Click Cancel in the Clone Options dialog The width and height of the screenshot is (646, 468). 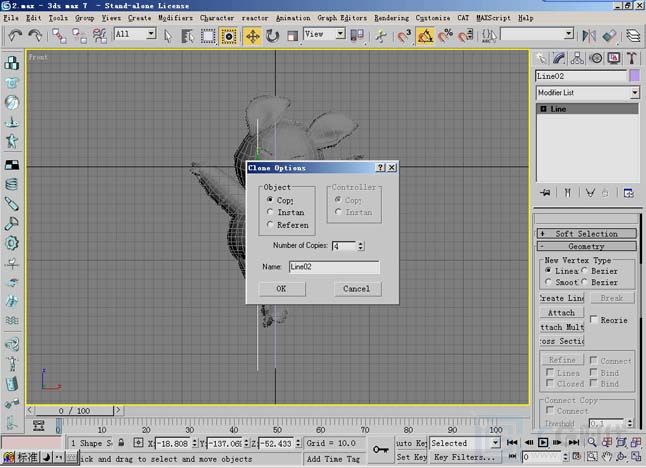(x=357, y=288)
